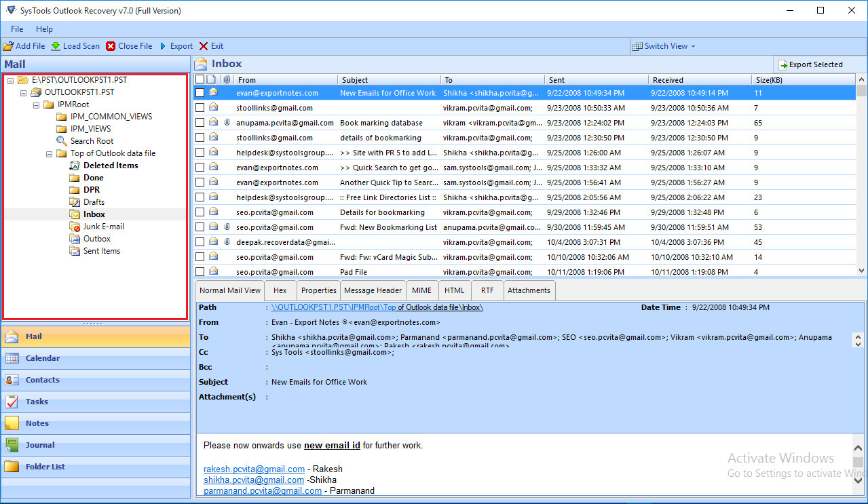
Task: Open Notes via its yellow icon
Action: coord(12,423)
